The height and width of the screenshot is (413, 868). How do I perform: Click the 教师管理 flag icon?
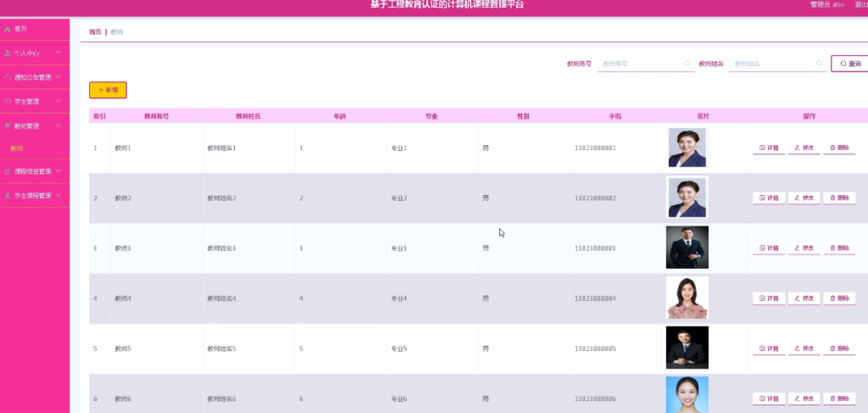7,126
